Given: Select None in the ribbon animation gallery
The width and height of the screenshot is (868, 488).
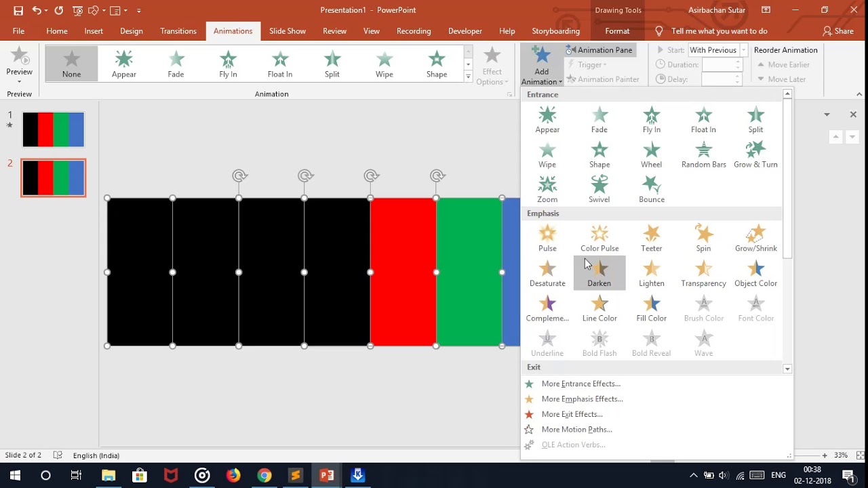Looking at the screenshot, I should 72,64.
